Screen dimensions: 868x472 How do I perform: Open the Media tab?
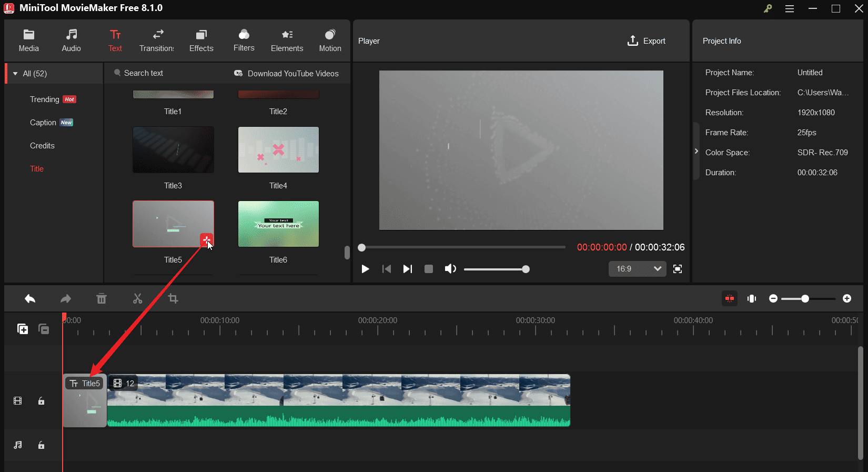(x=29, y=41)
